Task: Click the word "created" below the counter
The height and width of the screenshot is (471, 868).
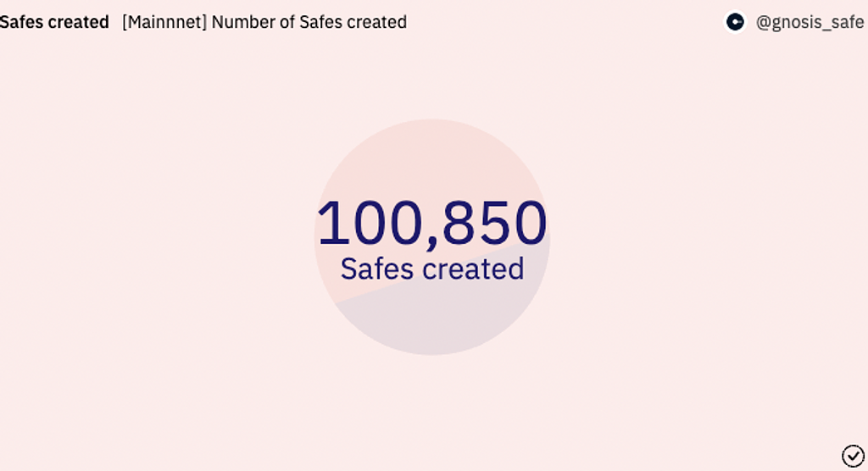Action: pyautogui.click(x=473, y=269)
